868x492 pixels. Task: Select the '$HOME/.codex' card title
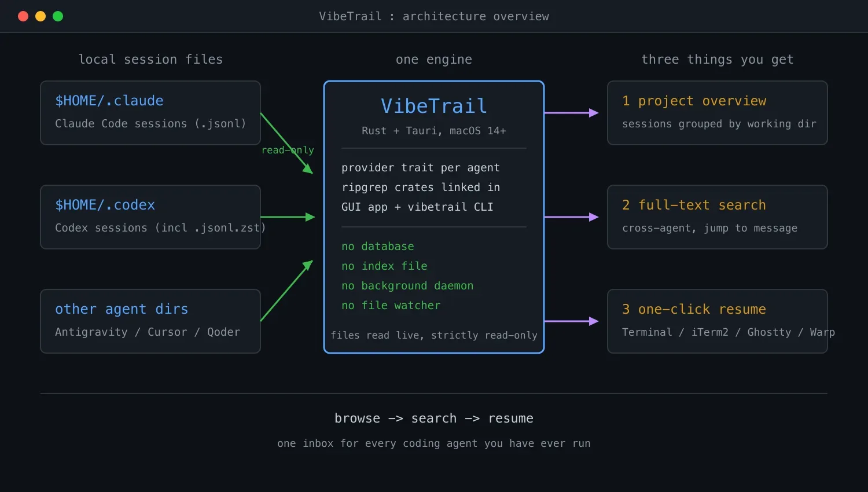tap(105, 205)
